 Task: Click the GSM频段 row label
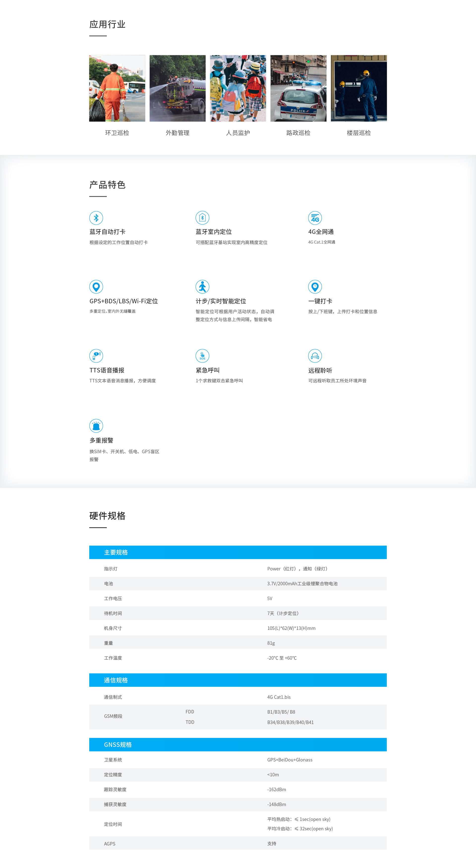113,716
